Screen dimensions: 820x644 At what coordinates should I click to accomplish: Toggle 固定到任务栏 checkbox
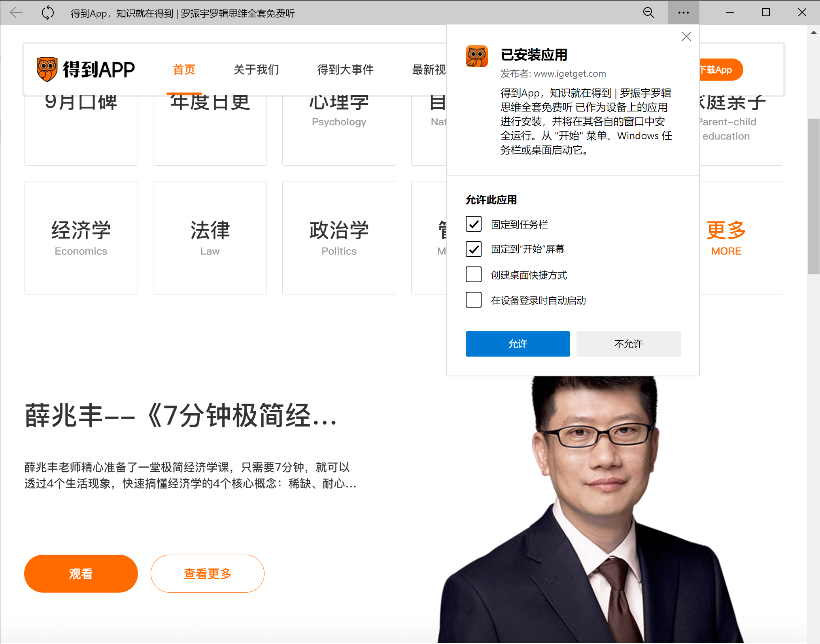pos(473,224)
